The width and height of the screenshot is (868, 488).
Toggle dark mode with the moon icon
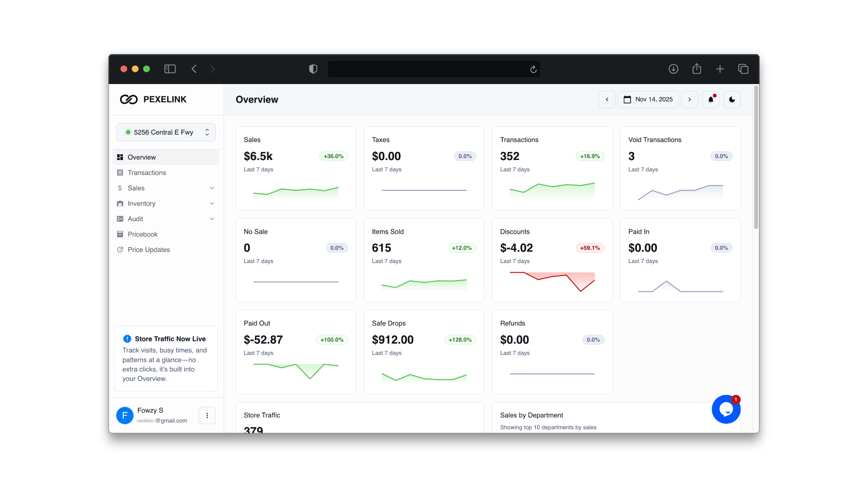tap(732, 99)
